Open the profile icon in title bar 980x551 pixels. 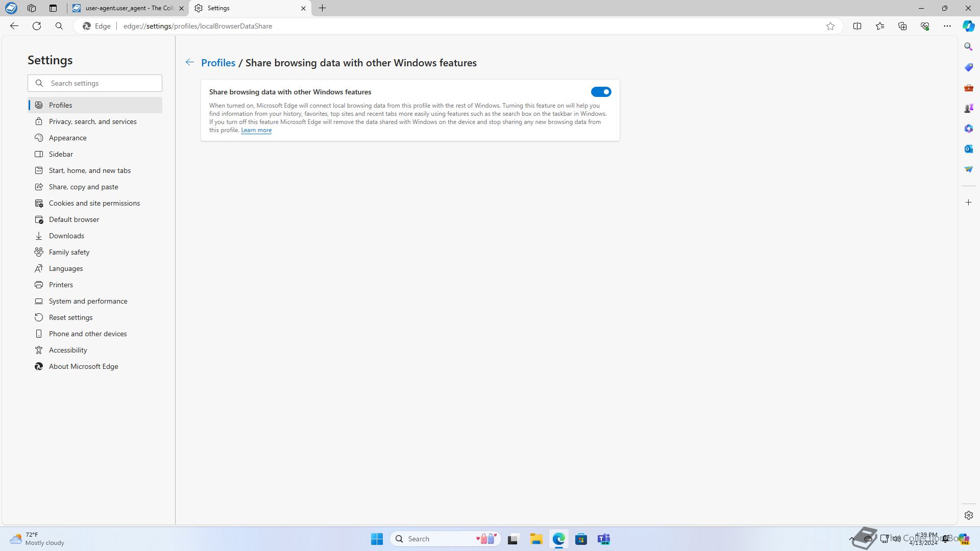click(x=11, y=8)
